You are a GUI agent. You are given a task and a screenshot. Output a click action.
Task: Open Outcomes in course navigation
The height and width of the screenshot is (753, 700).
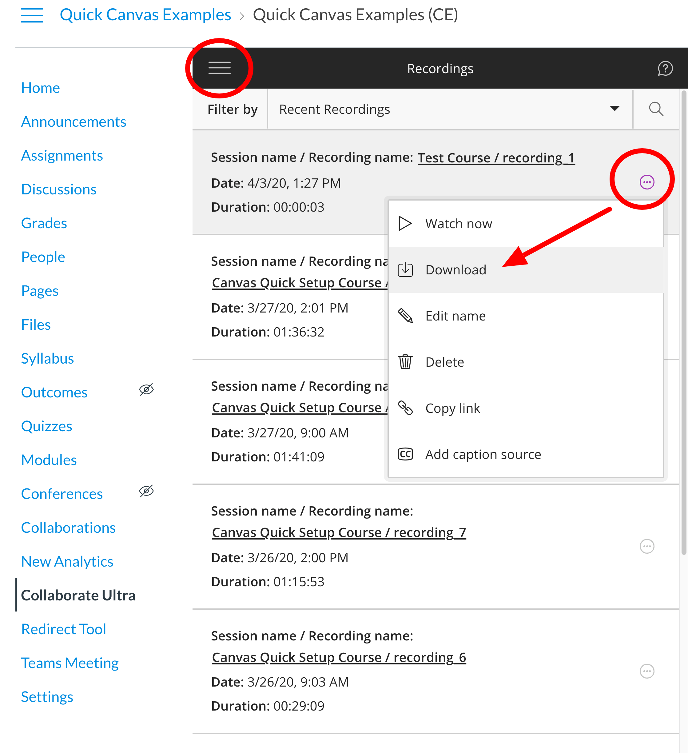point(54,392)
